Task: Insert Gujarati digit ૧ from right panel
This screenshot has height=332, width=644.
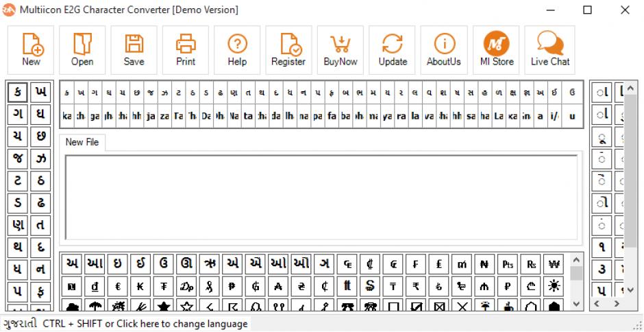Action: pyautogui.click(x=602, y=248)
